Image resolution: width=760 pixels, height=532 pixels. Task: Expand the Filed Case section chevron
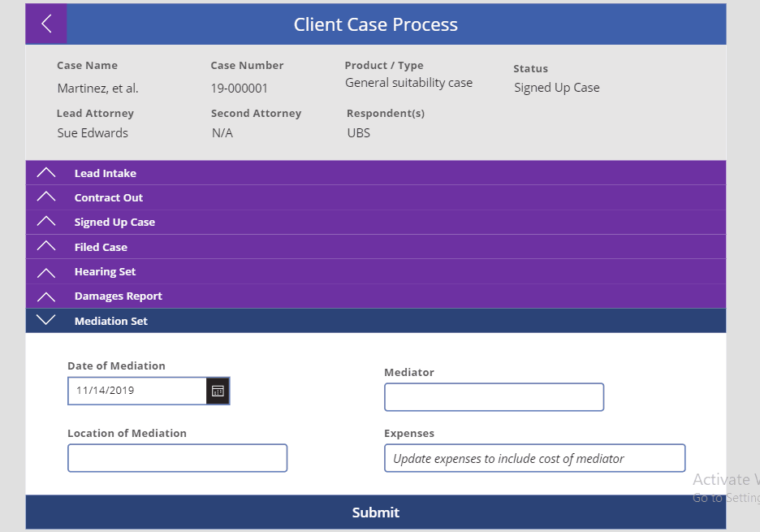pyautogui.click(x=46, y=246)
